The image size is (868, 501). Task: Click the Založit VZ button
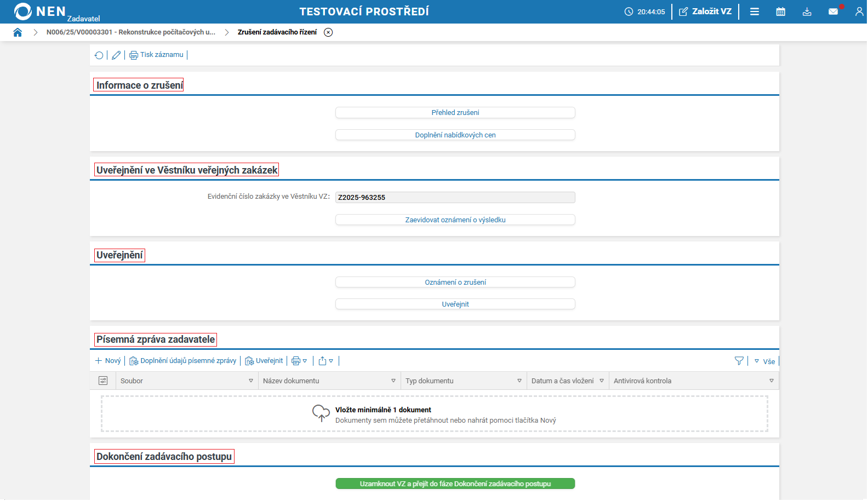(705, 11)
